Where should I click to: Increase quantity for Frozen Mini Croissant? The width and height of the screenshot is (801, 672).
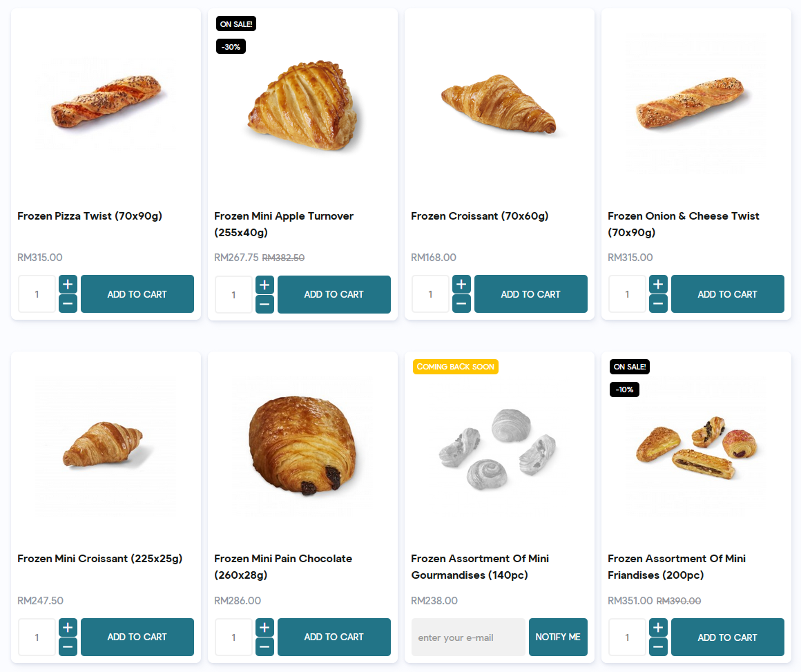coord(67,627)
